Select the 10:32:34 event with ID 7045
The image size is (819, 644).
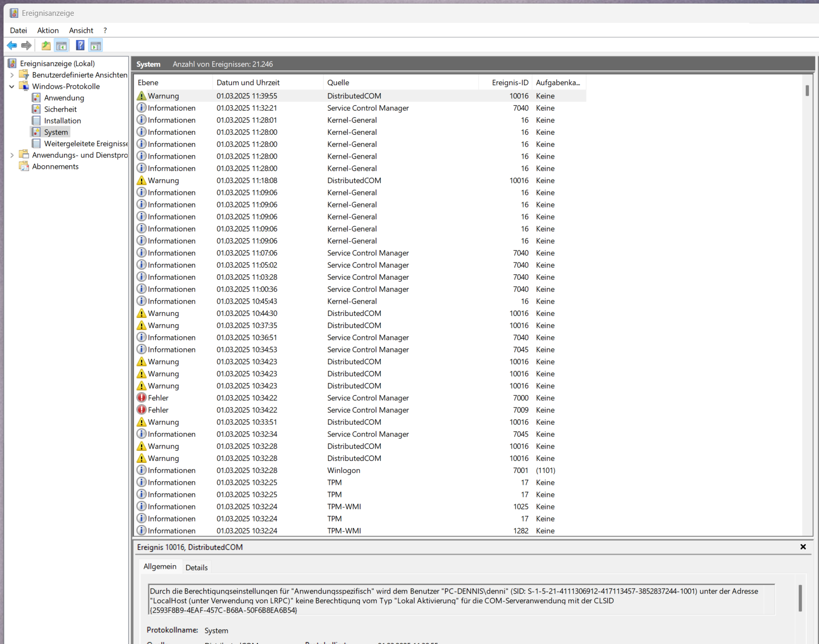click(360, 434)
